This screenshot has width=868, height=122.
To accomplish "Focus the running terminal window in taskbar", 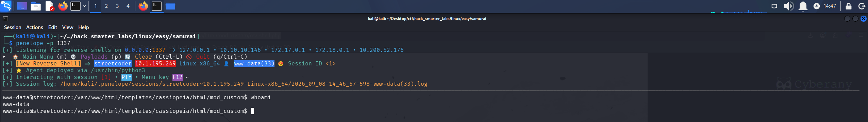I will (x=157, y=6).
